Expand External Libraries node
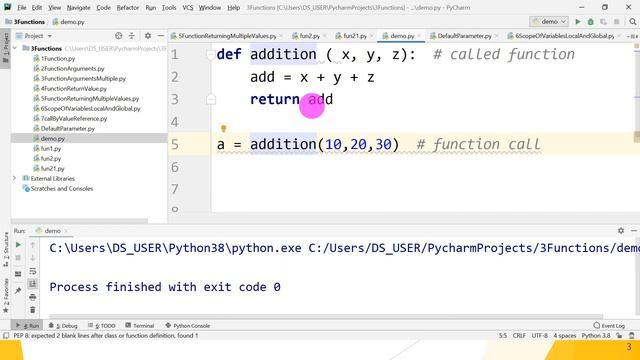The image size is (640, 360). (15, 178)
